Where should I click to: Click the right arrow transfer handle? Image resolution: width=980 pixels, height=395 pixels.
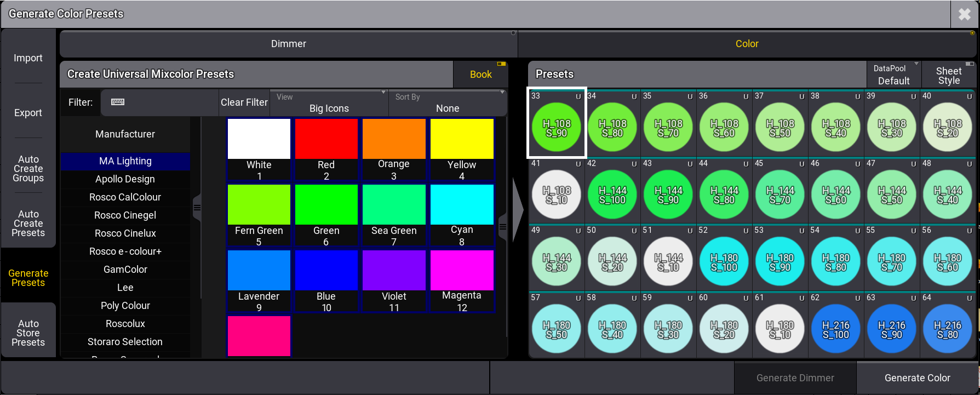(x=517, y=209)
